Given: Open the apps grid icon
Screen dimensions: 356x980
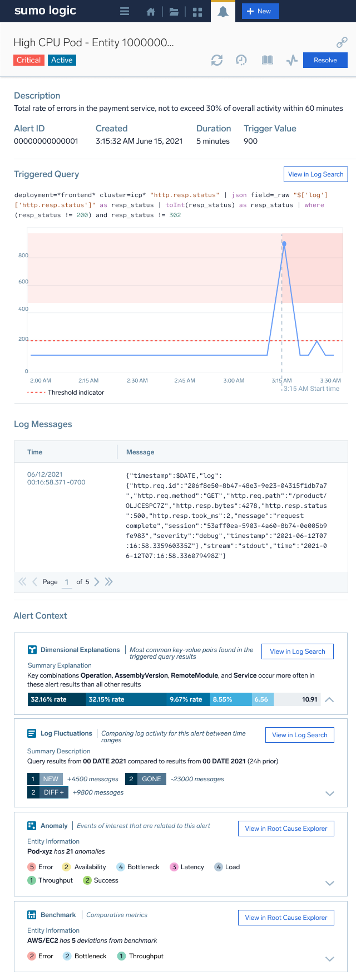Looking at the screenshot, I should pyautogui.click(x=197, y=11).
